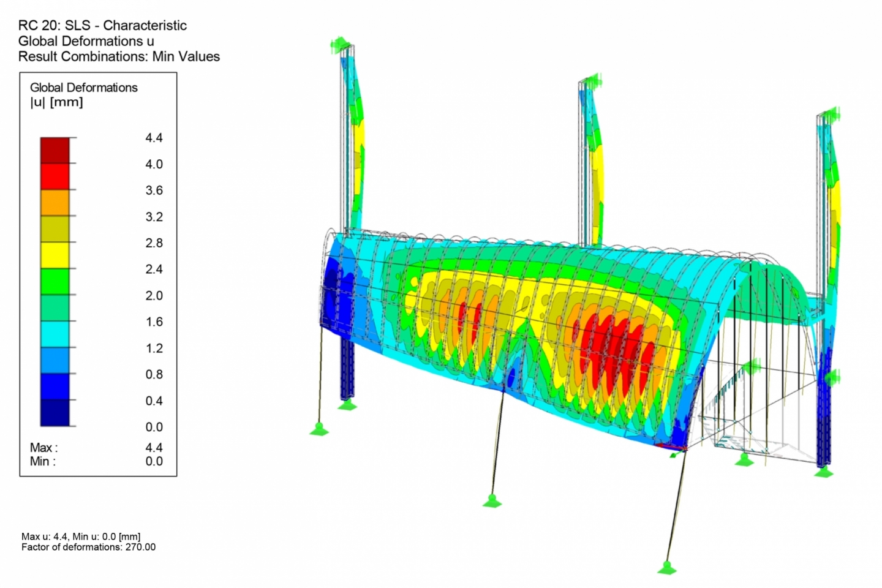Select the 2.8 scale value
Viewport: 882px width, 588px height.
pyautogui.click(x=154, y=243)
